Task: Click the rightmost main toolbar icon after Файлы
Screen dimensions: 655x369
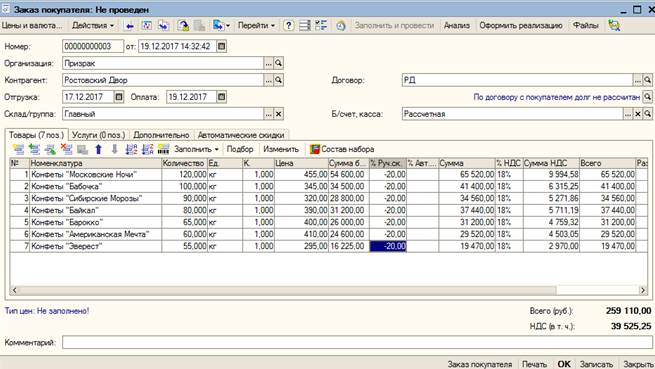Action: point(614,25)
